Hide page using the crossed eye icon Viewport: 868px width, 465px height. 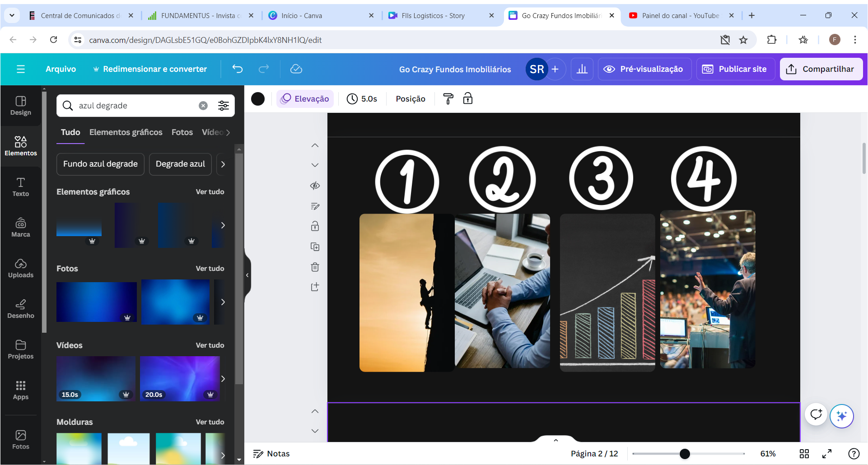click(x=315, y=186)
